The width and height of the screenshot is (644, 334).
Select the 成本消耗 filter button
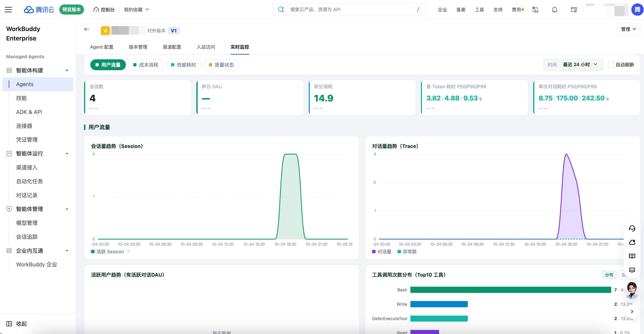pyautogui.click(x=146, y=65)
